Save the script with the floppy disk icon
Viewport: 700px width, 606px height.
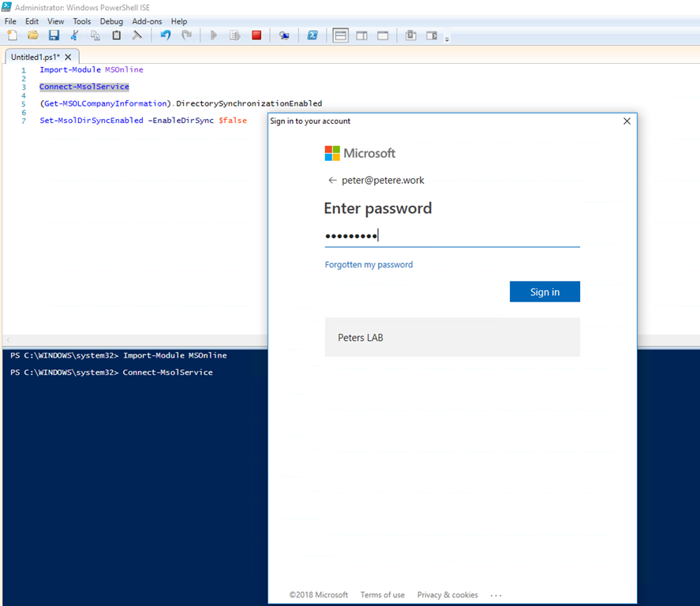[54, 36]
